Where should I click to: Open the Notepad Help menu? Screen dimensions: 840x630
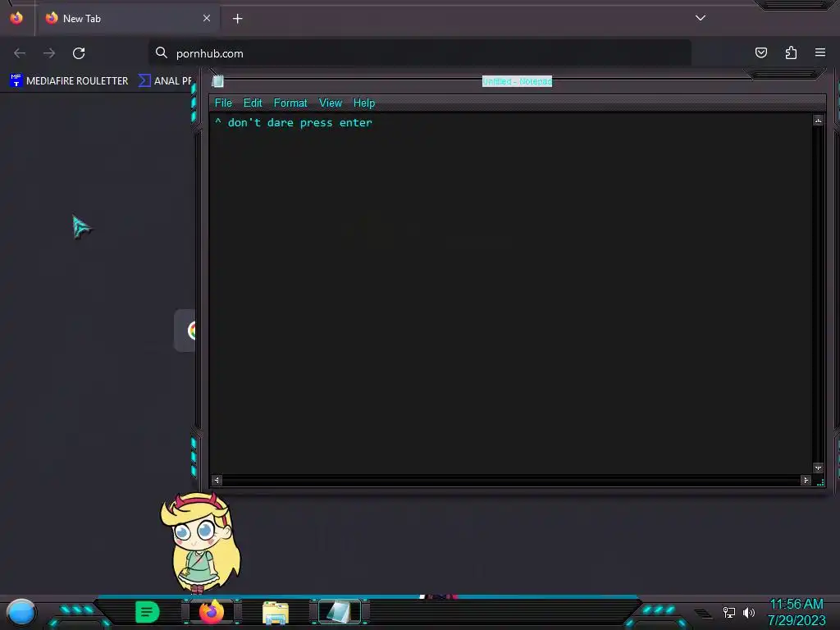tap(363, 103)
